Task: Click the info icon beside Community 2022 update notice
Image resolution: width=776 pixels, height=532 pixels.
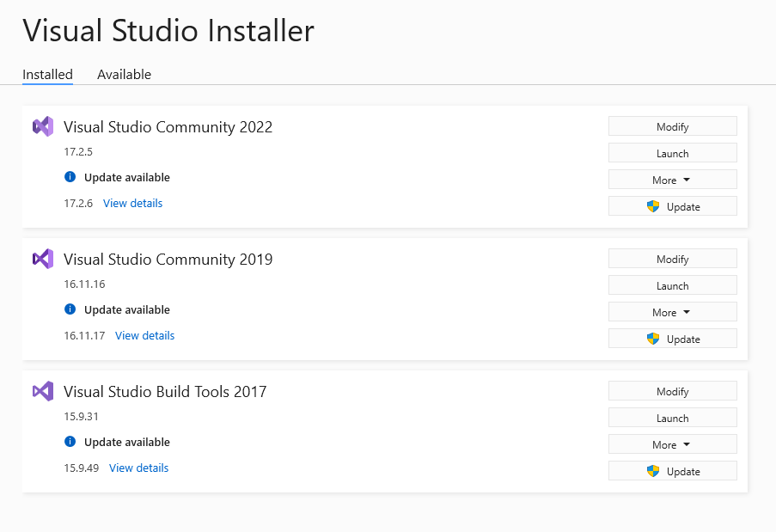Action: point(70,177)
